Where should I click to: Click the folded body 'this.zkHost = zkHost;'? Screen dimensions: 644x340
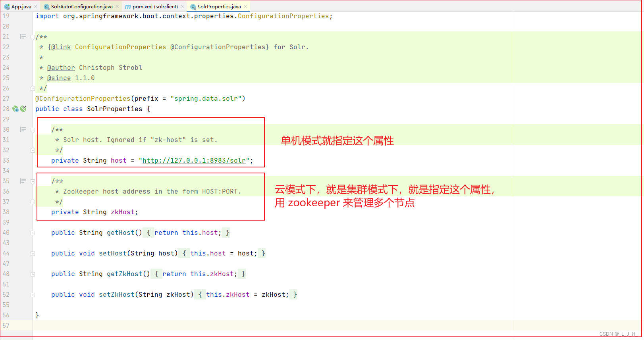click(247, 294)
